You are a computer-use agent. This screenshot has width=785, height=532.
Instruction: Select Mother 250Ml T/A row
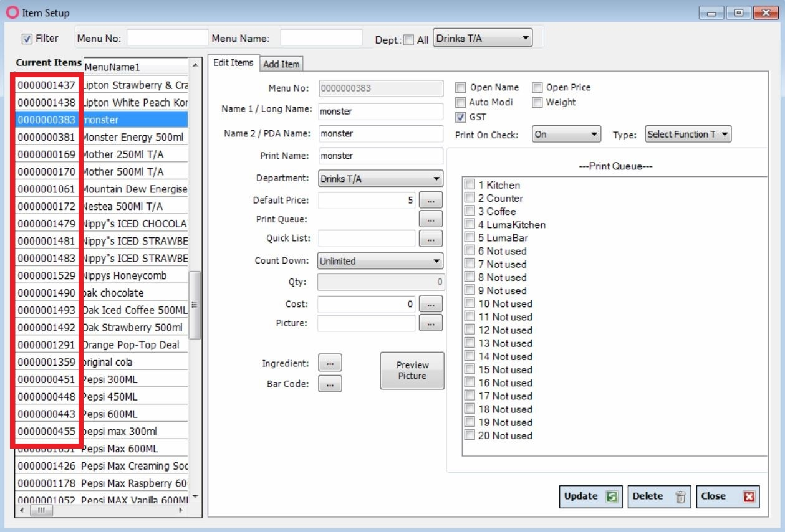pos(101,154)
